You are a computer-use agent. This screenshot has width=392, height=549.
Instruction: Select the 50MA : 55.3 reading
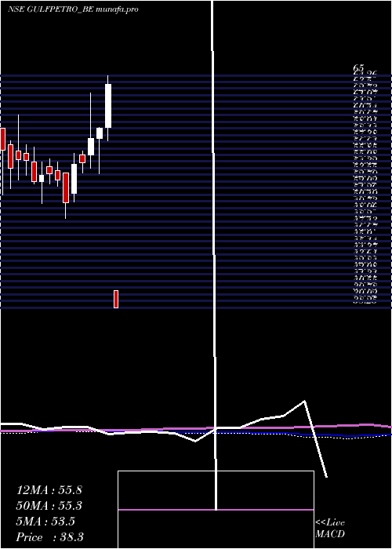tap(49, 506)
